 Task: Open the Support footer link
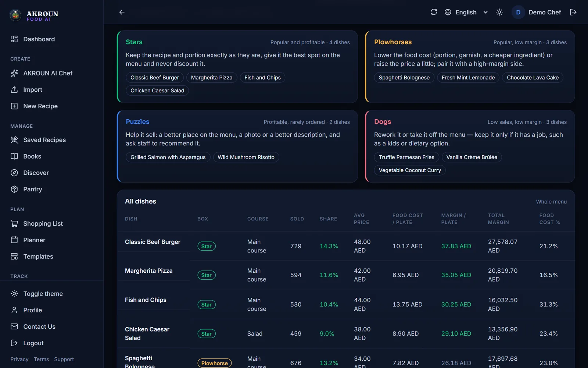tap(64, 359)
